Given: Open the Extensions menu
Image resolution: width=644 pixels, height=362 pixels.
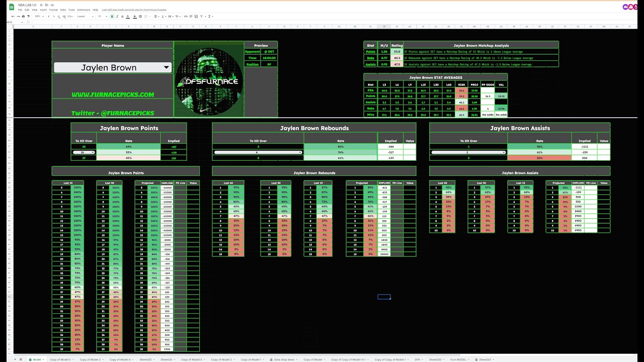Looking at the screenshot, I should tap(84, 10).
